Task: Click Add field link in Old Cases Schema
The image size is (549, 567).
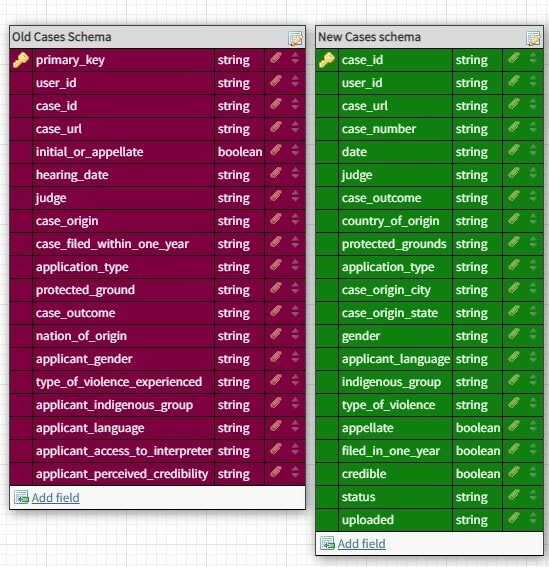Action: pyautogui.click(x=56, y=498)
